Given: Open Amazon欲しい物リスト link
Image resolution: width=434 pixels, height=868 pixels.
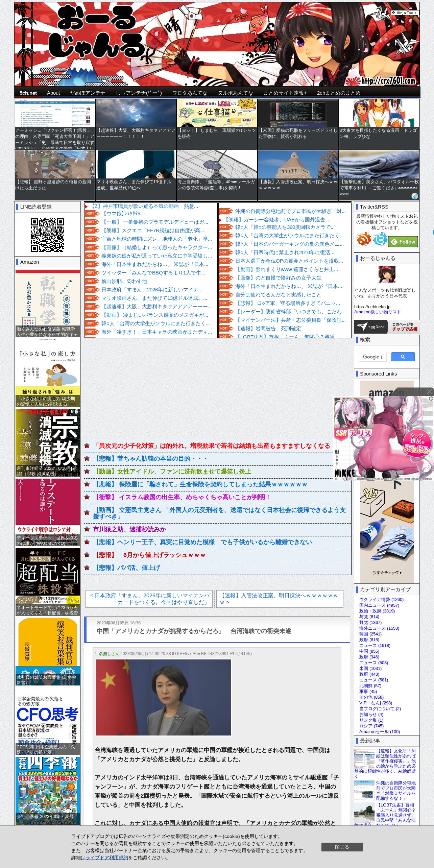Looking at the screenshot, I should point(377,312).
